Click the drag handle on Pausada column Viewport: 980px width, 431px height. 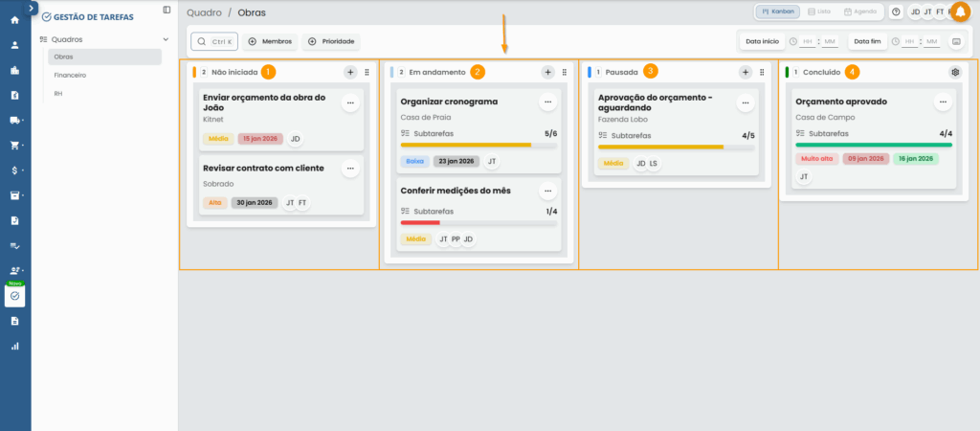762,72
